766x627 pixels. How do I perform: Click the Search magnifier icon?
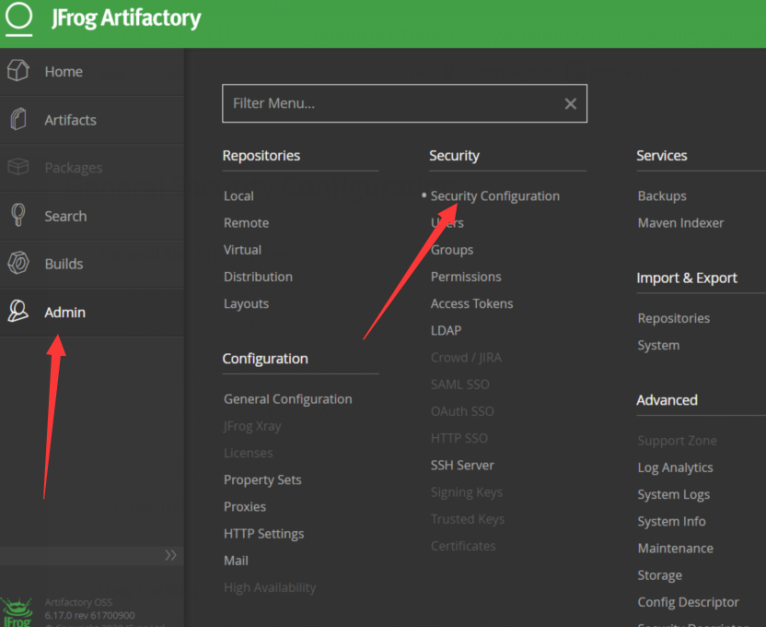point(18,215)
